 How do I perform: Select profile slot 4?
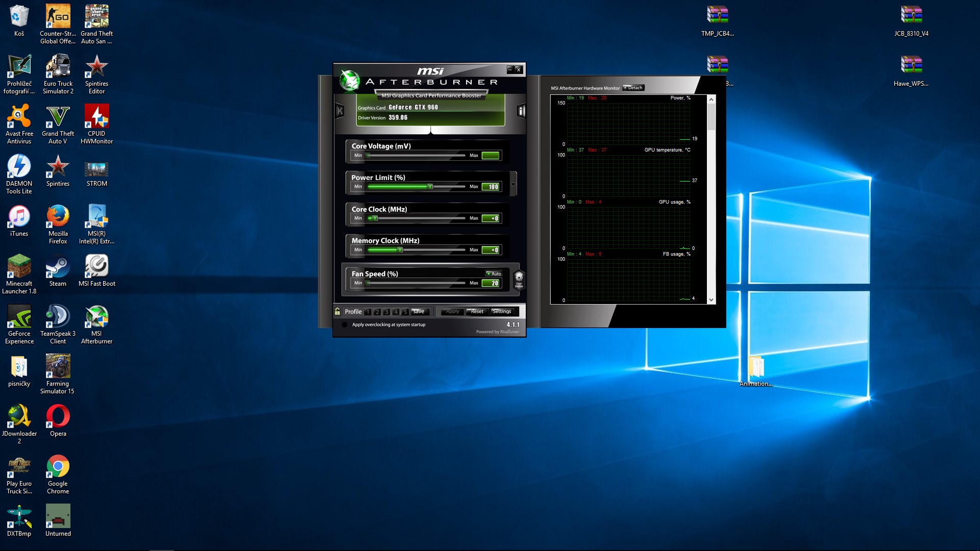click(x=396, y=312)
